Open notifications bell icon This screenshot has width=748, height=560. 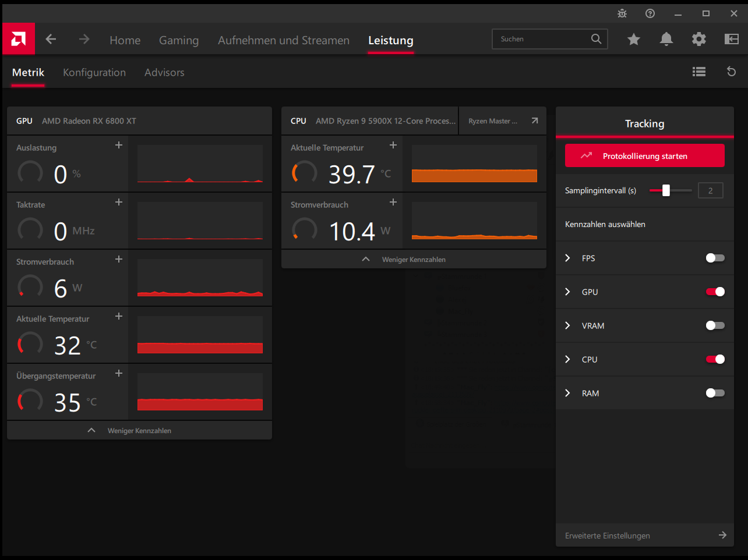666,39
